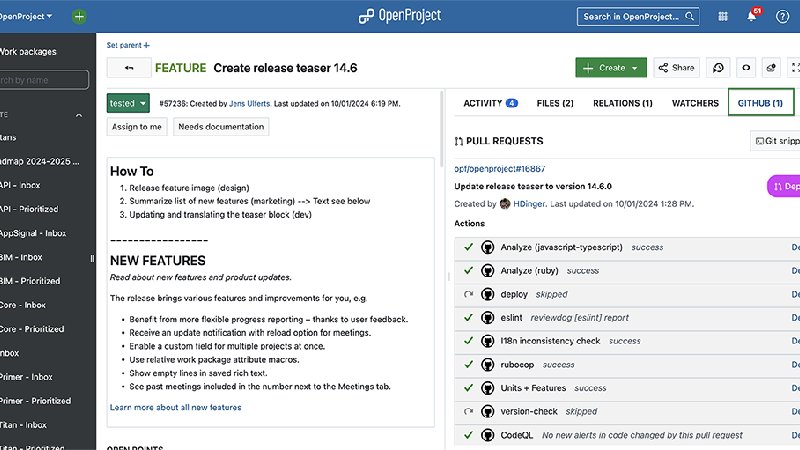
Task: Open the AppSignal - Inbox sidebar item
Action: [x=33, y=233]
